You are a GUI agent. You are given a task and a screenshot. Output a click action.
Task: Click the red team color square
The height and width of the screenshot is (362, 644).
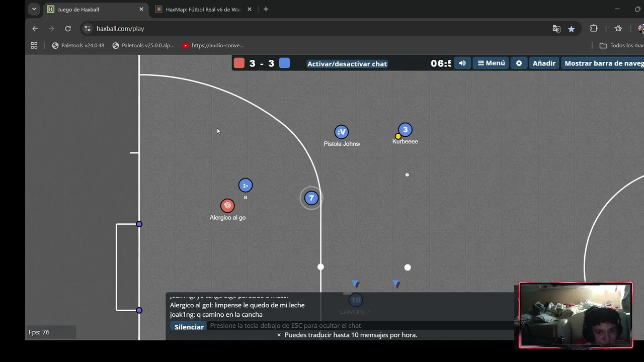239,63
